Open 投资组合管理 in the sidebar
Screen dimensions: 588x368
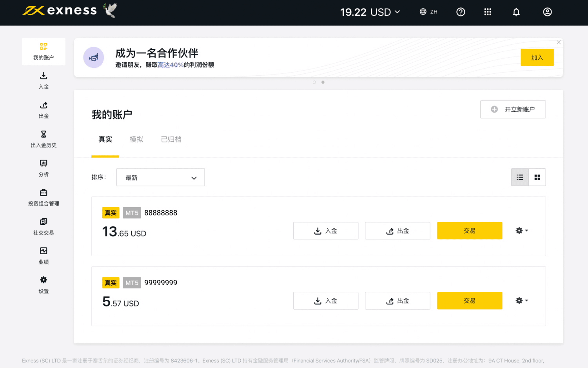click(44, 197)
